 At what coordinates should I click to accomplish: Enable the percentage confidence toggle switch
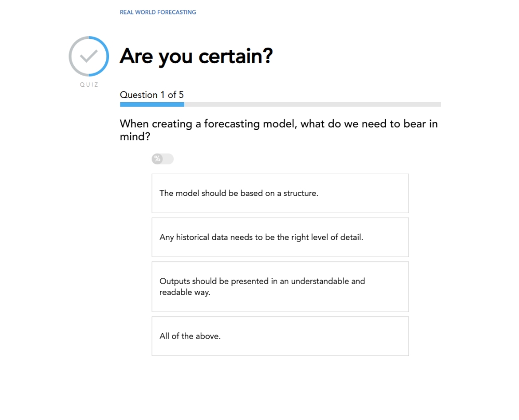162,159
